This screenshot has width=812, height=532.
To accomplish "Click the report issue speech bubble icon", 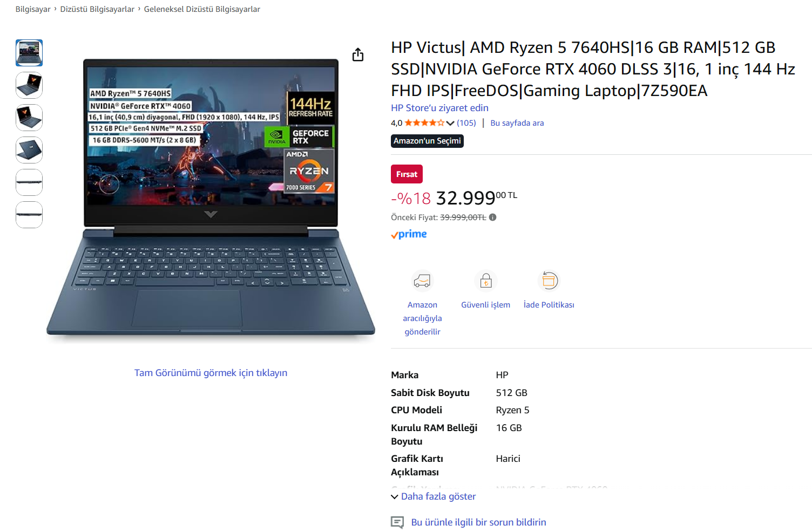I will [397, 522].
